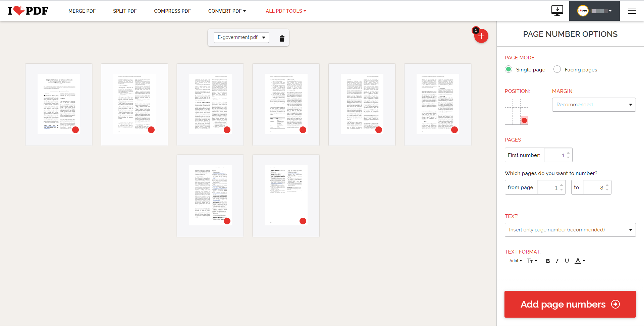Go to Split PDF
This screenshot has height=326, width=644.
[125, 11]
